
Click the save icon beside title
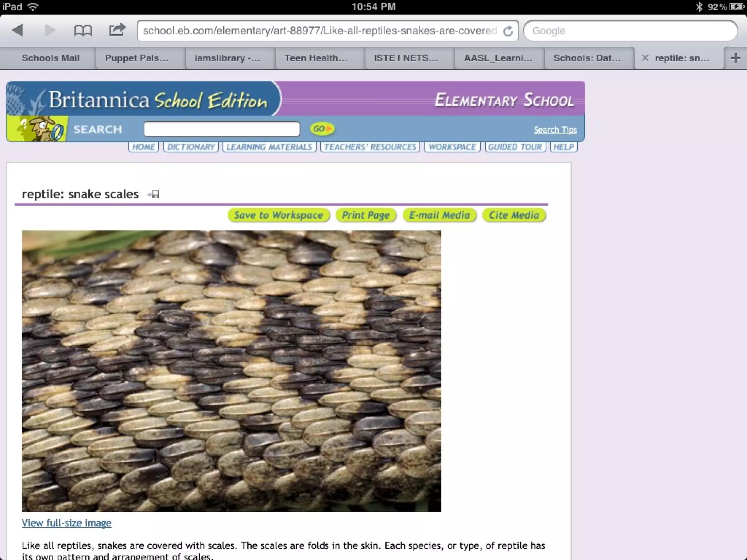(x=154, y=194)
